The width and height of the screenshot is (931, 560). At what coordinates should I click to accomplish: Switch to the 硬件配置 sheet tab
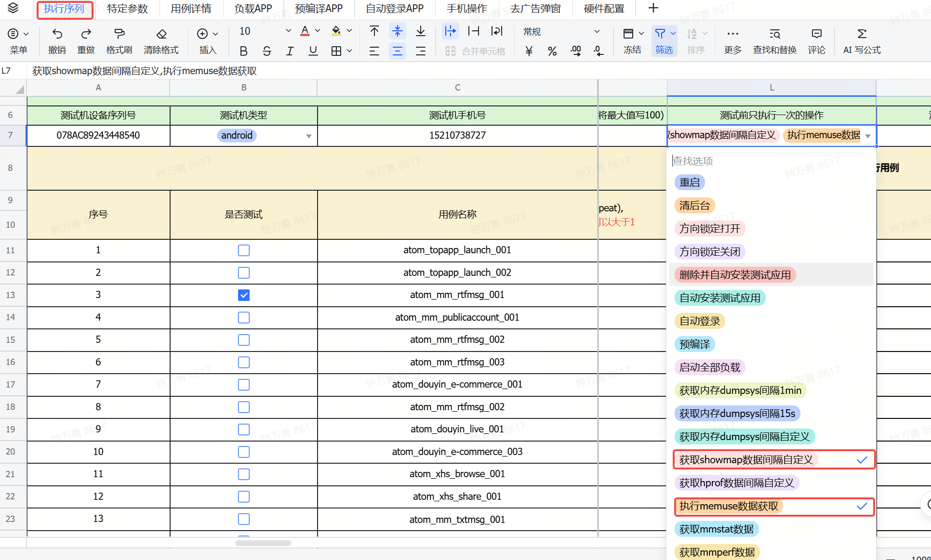(604, 9)
